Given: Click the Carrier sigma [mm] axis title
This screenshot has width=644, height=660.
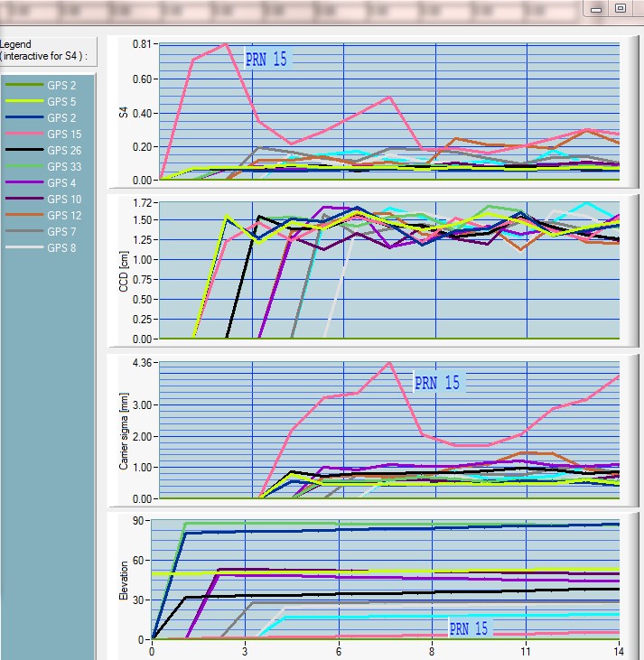Looking at the screenshot, I should 124,432.
